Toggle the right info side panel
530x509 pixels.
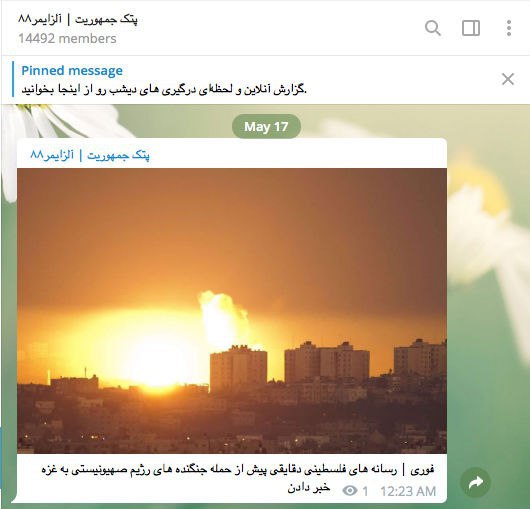tap(471, 28)
